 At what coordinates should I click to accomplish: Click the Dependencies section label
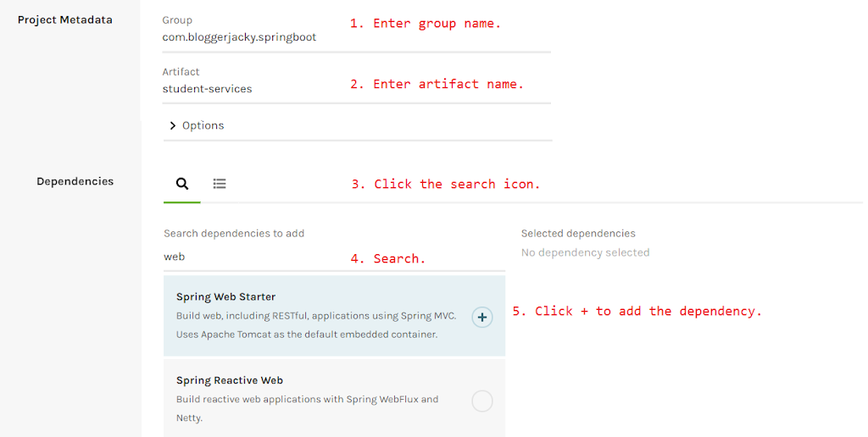pyautogui.click(x=75, y=181)
